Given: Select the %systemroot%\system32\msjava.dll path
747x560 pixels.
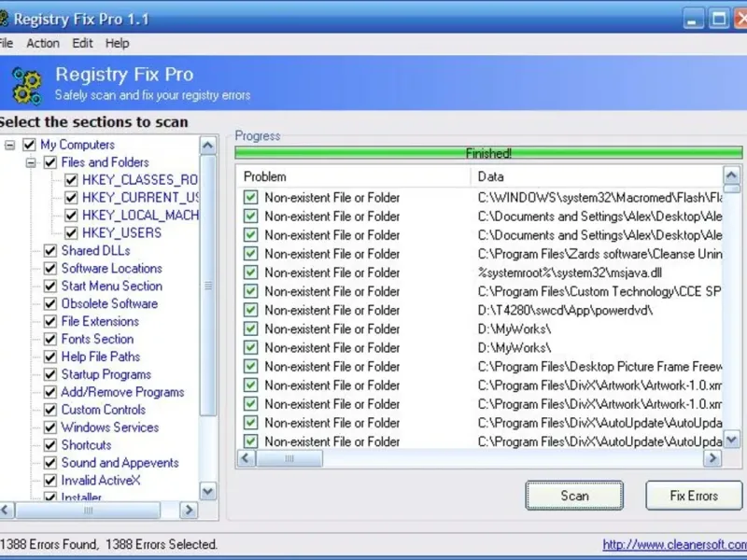Looking at the screenshot, I should pyautogui.click(x=570, y=273).
